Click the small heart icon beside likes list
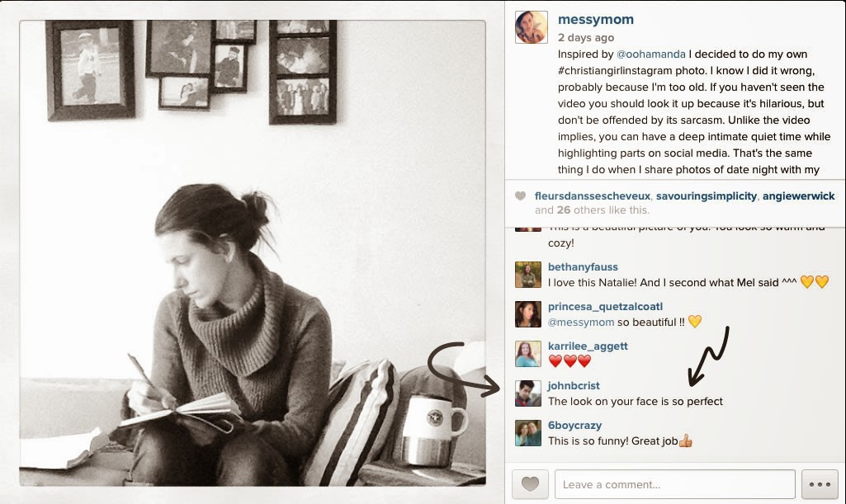Image resolution: width=846 pixels, height=504 pixels. pos(520,196)
